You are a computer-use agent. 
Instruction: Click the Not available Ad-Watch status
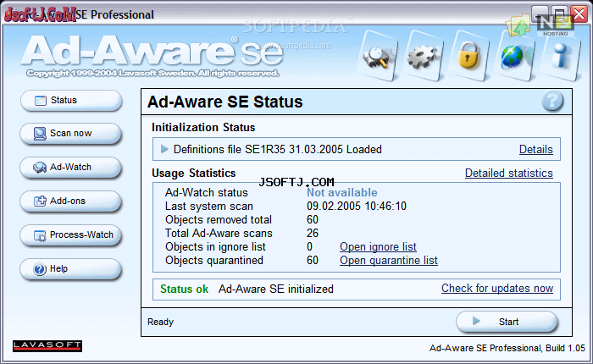tap(342, 192)
